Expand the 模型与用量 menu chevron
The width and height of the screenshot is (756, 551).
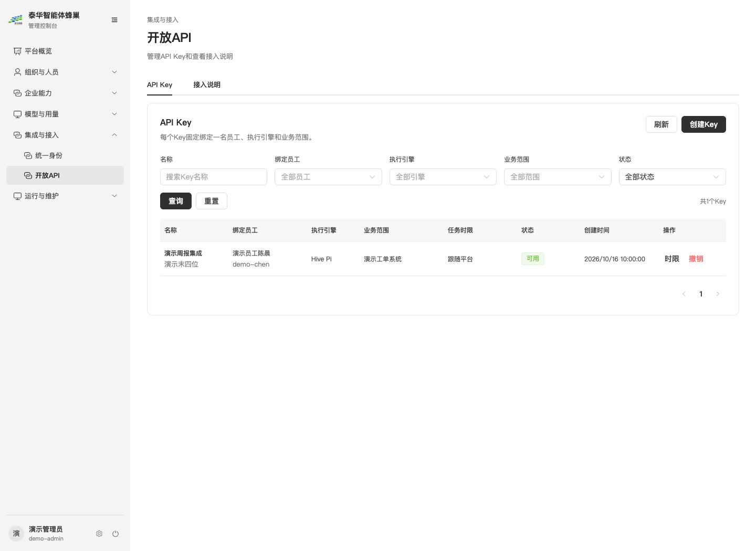tap(114, 114)
